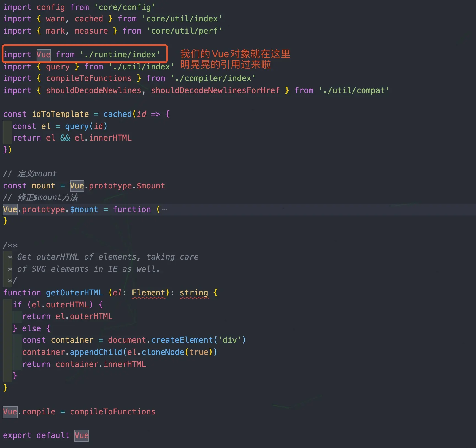Click the '// 定义mount' comment
This screenshot has width=476, height=448.
point(30,174)
